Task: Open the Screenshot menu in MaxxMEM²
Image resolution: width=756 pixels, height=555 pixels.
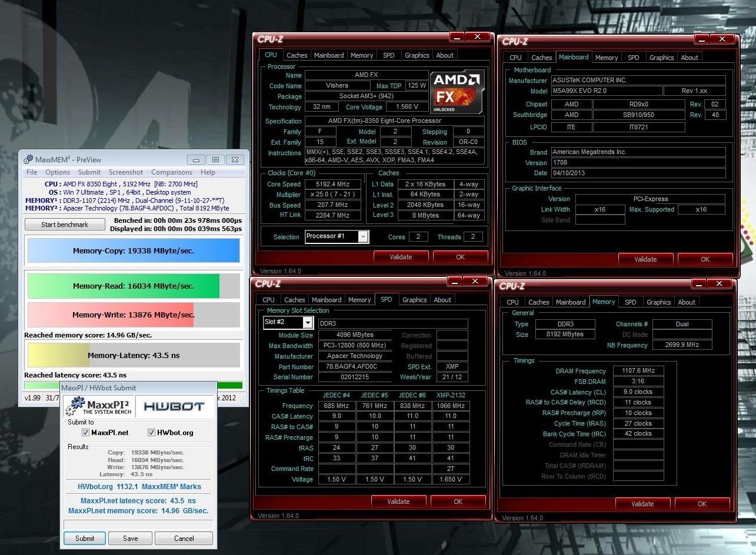Action: point(126,172)
